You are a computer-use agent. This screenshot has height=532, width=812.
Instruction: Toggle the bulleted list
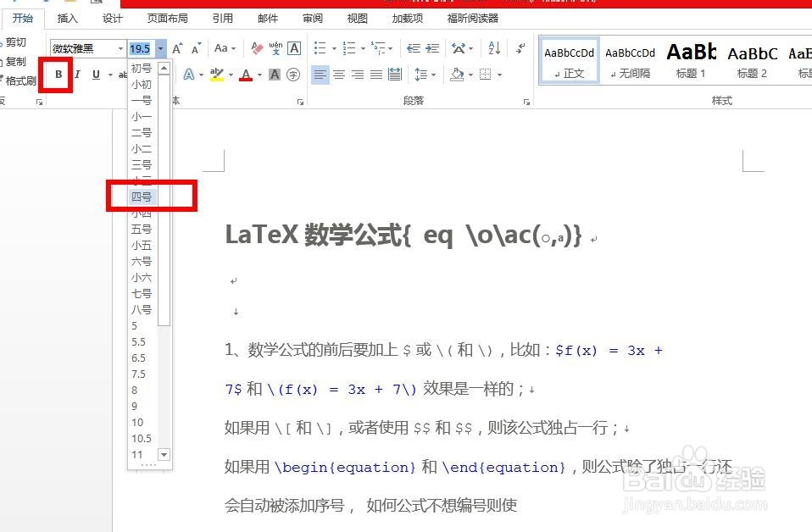318,47
